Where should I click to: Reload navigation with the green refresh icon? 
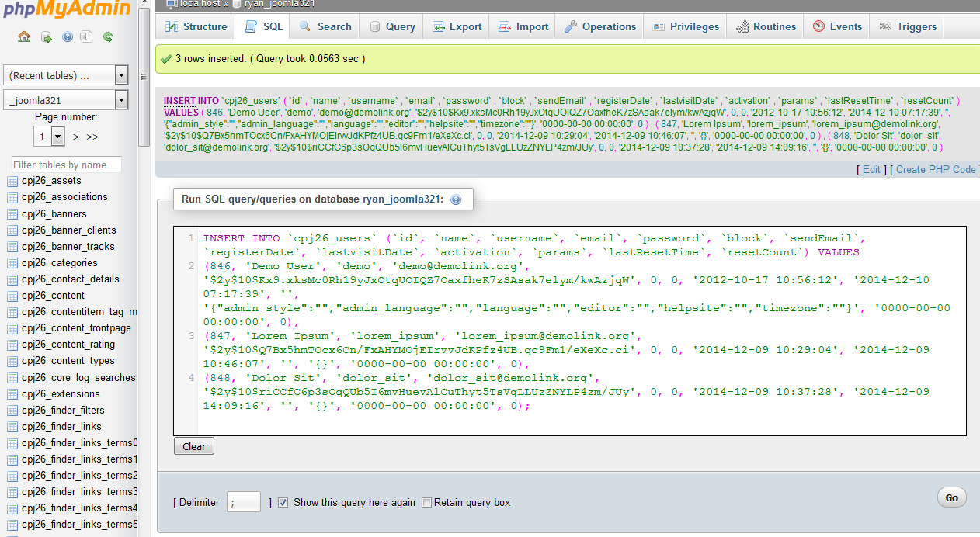point(108,36)
